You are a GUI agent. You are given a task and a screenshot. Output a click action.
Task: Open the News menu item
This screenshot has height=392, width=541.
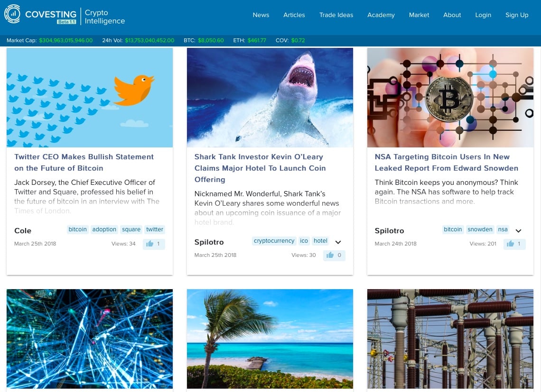pos(261,15)
